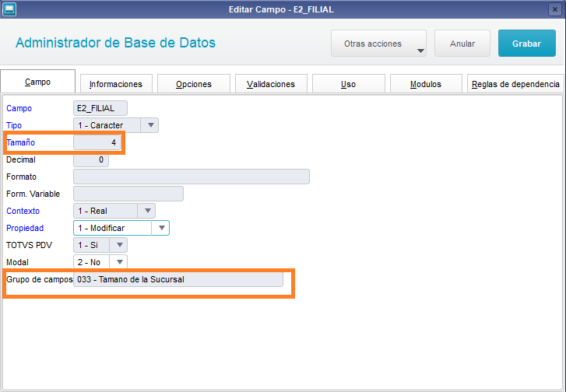Open the Informaciones tab
The width and height of the screenshot is (566, 392).
pyautogui.click(x=116, y=84)
